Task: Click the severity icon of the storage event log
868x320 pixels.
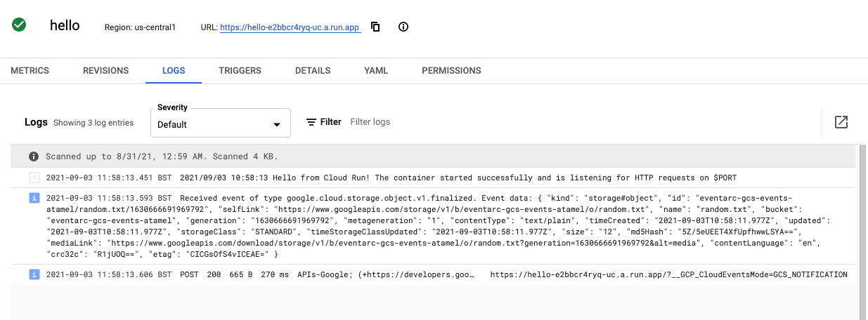Action: (33, 199)
